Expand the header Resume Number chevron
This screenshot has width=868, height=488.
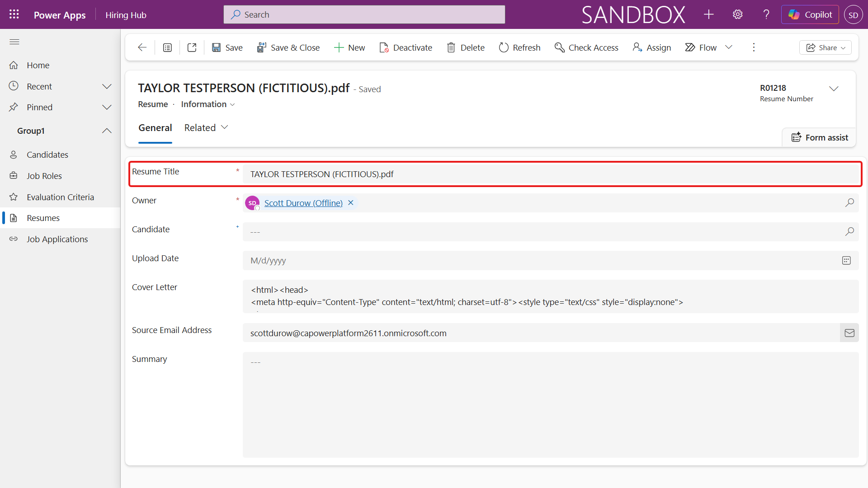pos(834,89)
